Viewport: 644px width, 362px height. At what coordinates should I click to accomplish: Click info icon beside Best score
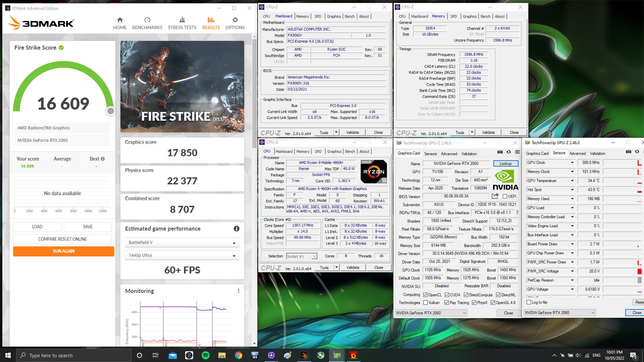[103, 159]
